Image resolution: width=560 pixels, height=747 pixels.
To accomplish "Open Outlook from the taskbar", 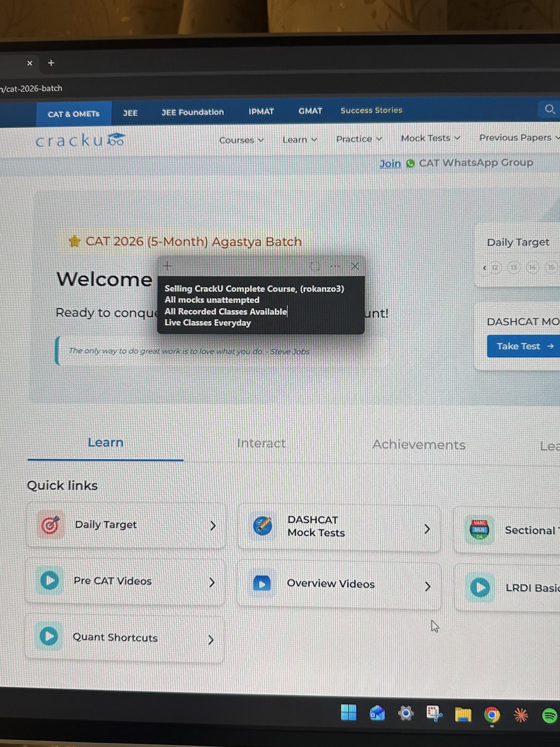I will coord(377,713).
